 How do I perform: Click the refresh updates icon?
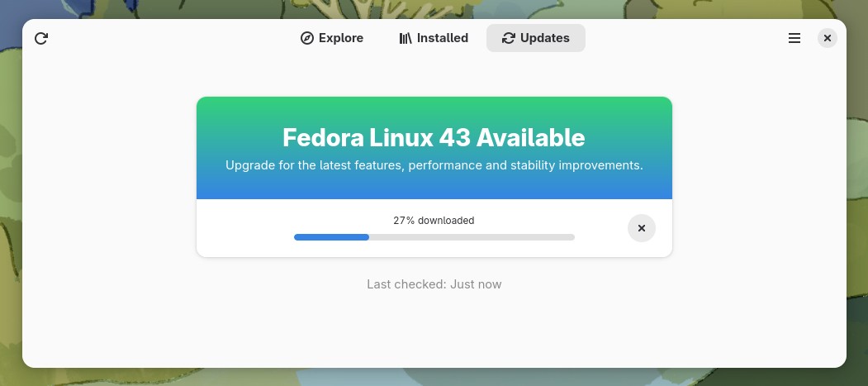(x=41, y=38)
